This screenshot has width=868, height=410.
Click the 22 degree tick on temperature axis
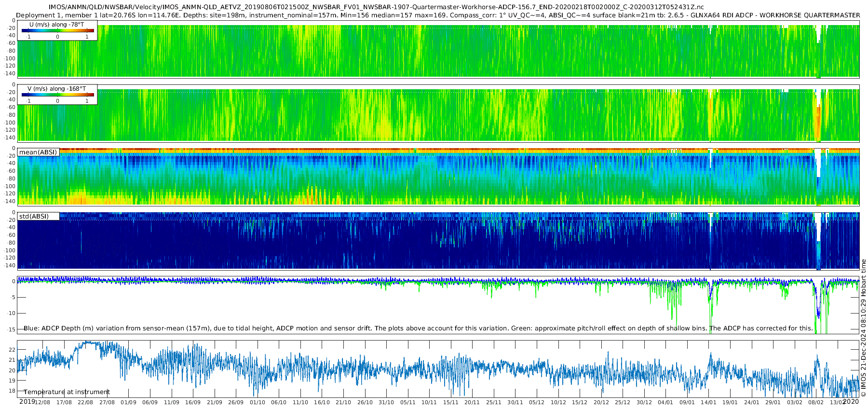coord(12,350)
